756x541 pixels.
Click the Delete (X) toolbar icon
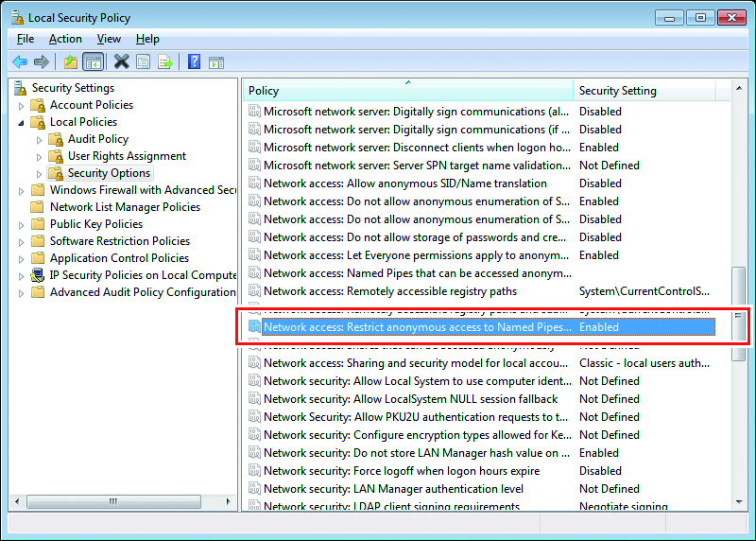tap(121, 62)
